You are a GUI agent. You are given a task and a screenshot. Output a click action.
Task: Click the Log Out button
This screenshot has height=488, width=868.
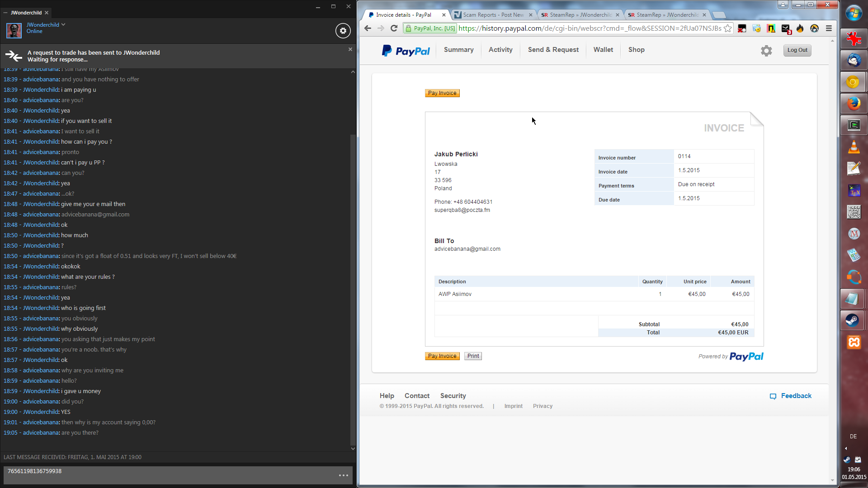(797, 50)
